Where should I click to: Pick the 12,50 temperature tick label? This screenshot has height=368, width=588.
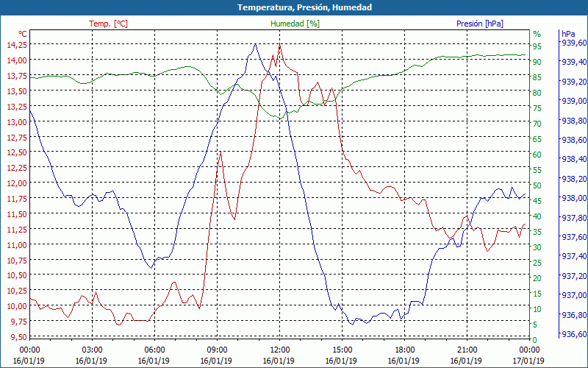pos(17,152)
